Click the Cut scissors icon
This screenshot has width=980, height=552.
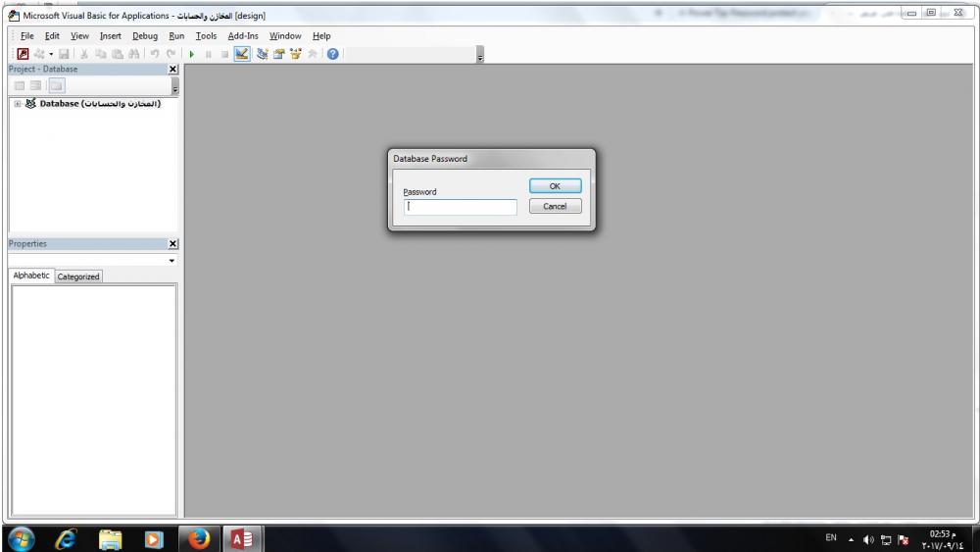point(83,54)
